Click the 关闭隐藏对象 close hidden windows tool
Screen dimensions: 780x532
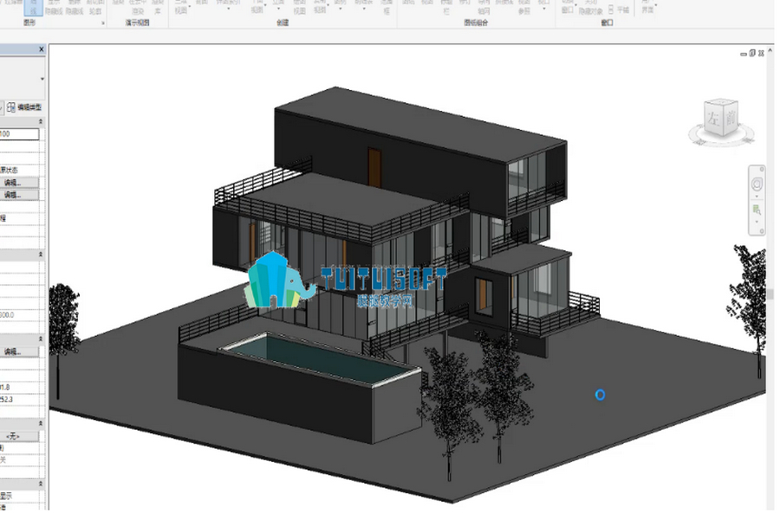pyautogui.click(x=590, y=7)
